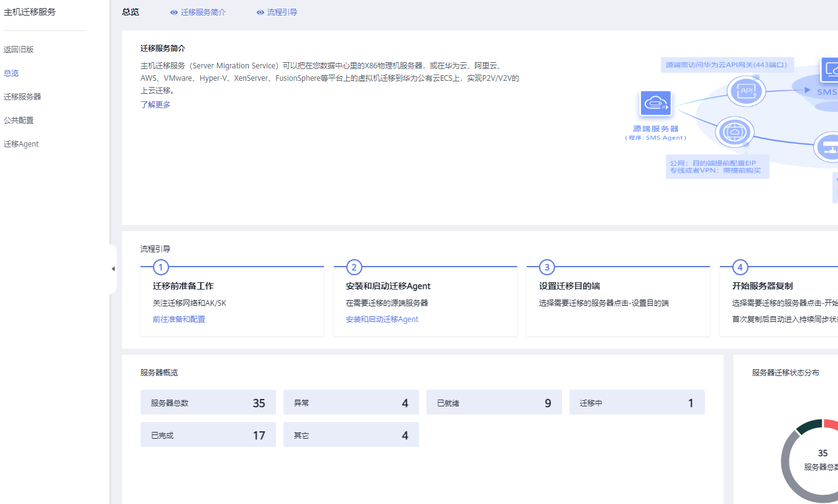Click the 主机迁移服务 title
The image size is (838, 504).
[x=30, y=12]
